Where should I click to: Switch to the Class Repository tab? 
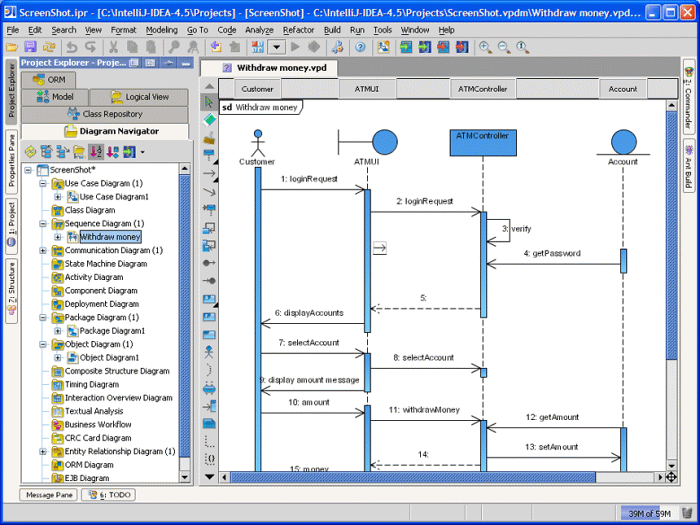point(104,114)
